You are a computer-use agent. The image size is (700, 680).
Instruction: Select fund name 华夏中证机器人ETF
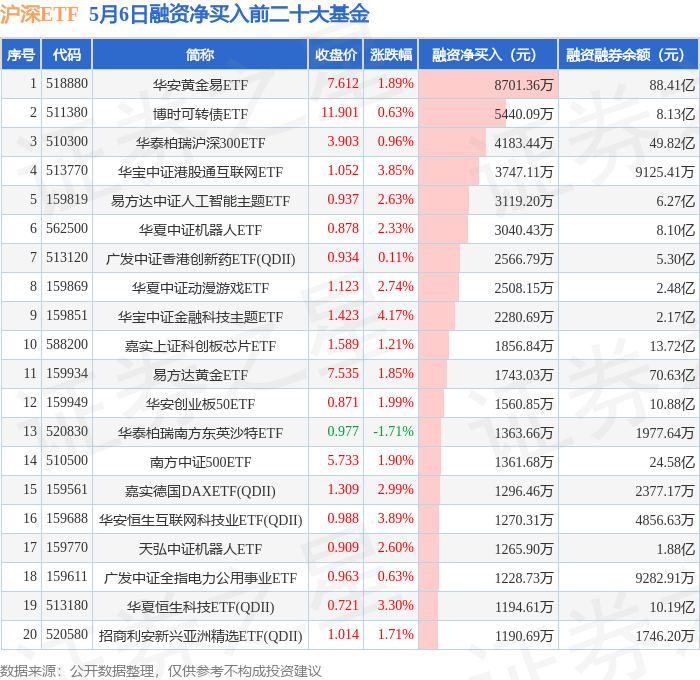tap(200, 230)
